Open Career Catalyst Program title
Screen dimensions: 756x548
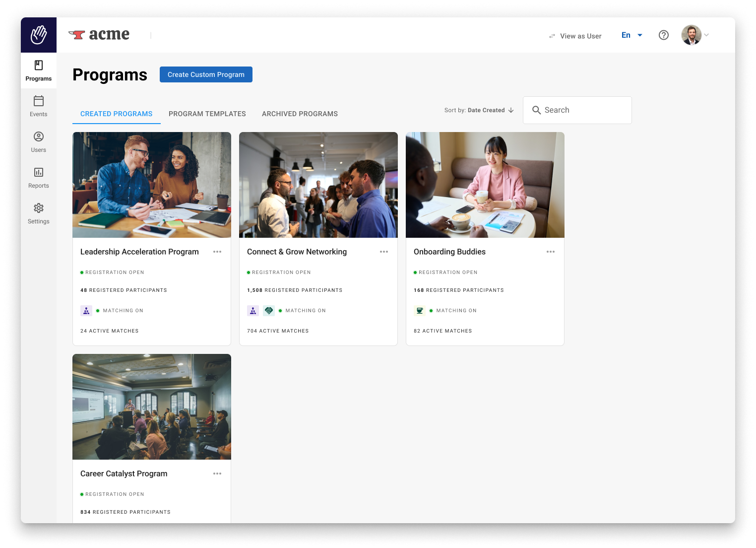(x=124, y=474)
